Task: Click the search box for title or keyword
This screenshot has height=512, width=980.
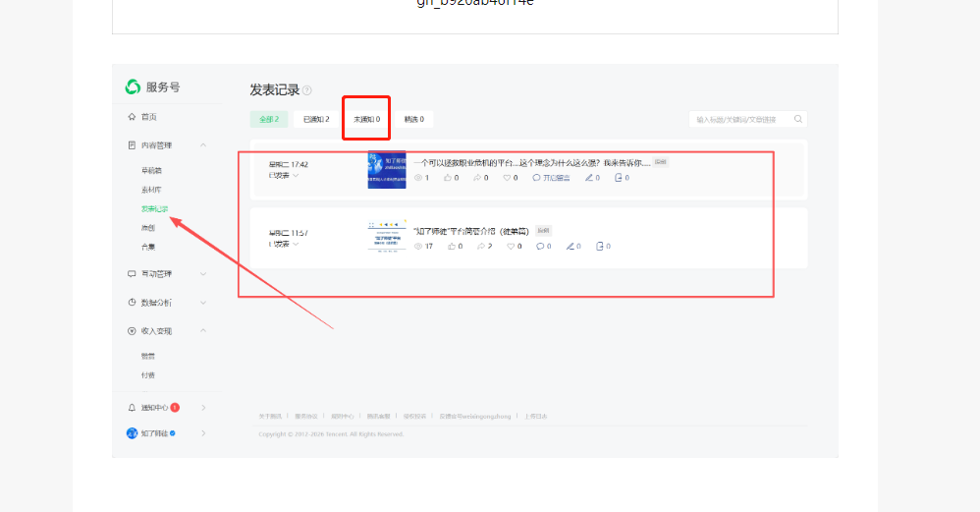Action: 748,120
